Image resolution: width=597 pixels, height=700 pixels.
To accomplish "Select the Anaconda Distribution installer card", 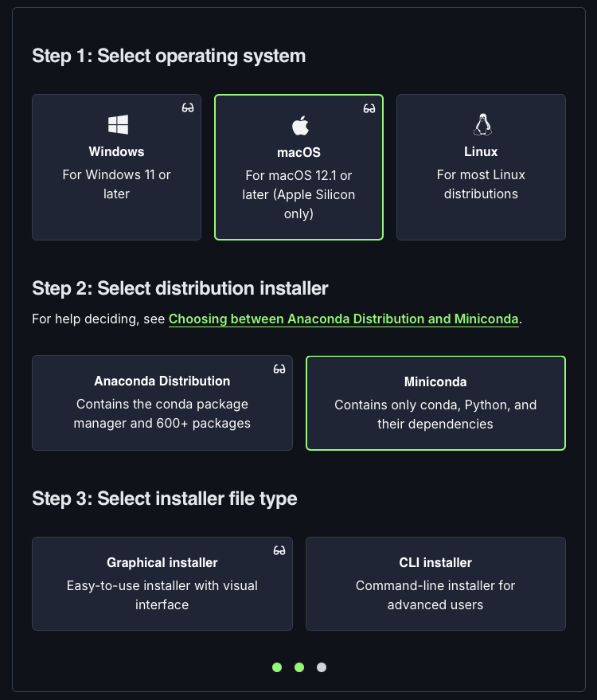I will pos(162,403).
